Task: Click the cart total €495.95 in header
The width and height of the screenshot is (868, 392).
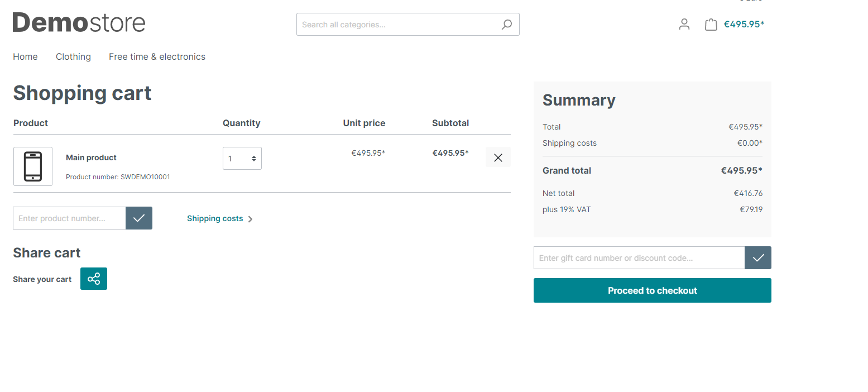Action: point(744,24)
